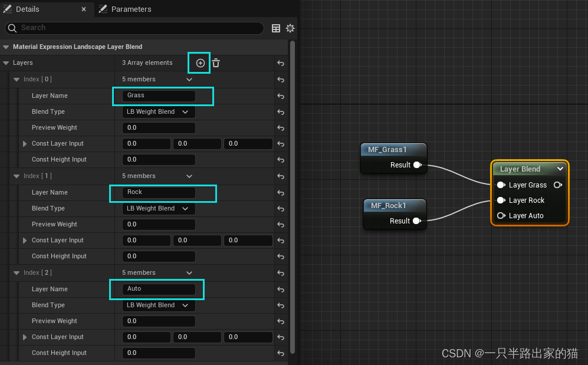Screen dimensions: 588x365
Task: Reset Index [2] to default value
Action: (x=281, y=273)
